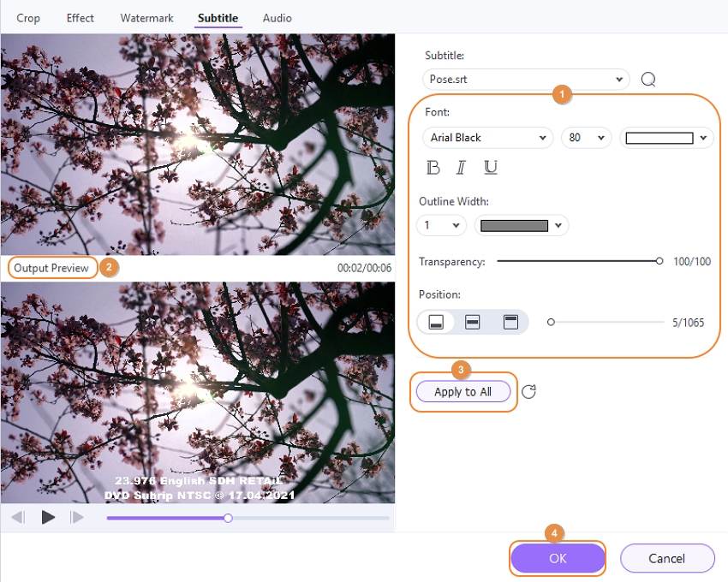Screen dimensions: 728x582
Task: Open the Pose.srt subtitle file dropdown
Action: pyautogui.click(x=526, y=80)
